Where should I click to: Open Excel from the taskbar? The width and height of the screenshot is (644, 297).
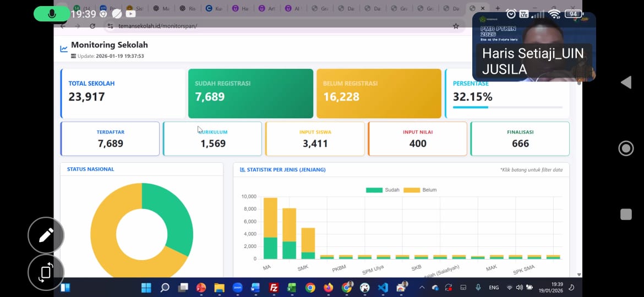click(x=292, y=287)
